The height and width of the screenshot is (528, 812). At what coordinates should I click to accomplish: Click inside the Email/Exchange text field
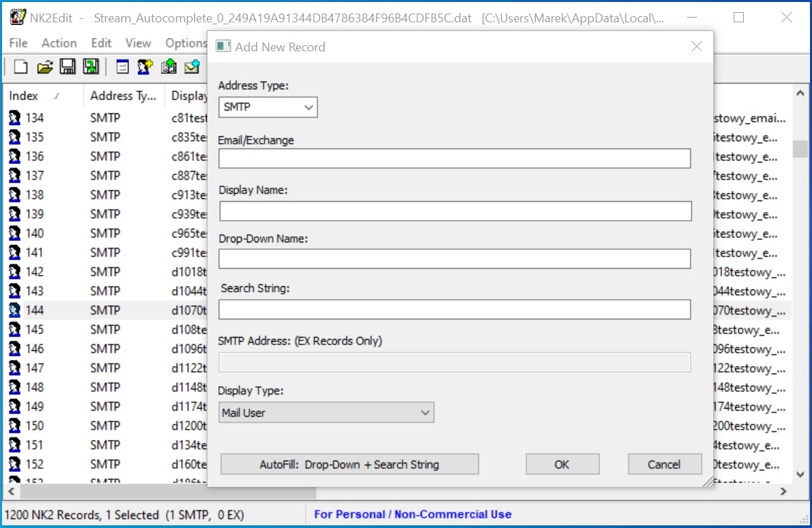click(454, 159)
